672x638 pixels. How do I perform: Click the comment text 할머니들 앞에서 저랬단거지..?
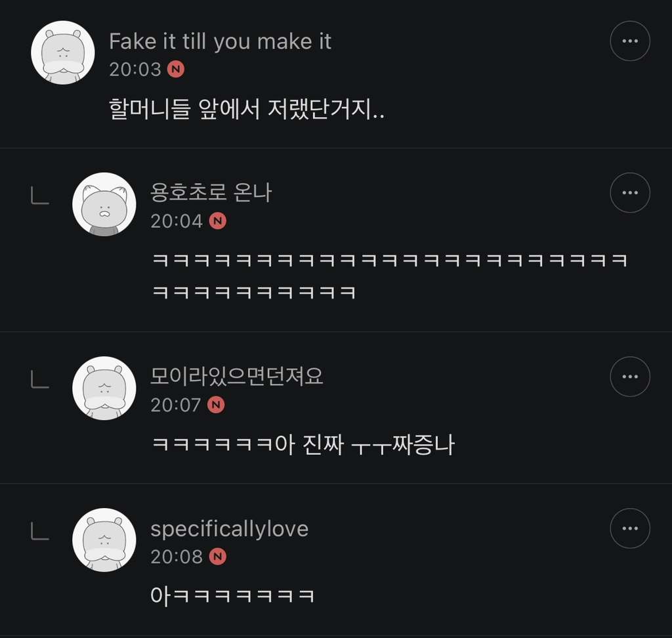[x=247, y=109]
